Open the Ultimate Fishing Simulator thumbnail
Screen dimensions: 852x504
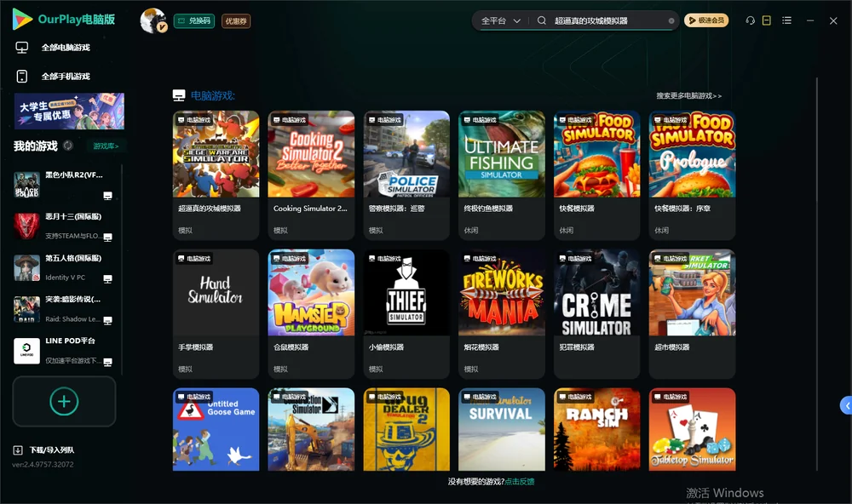point(502,154)
